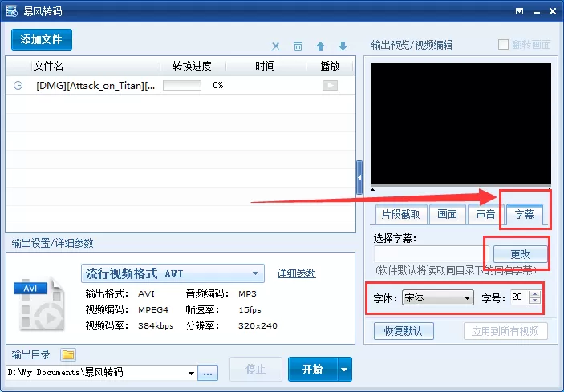Screen dimensions: 564x392
Task: Open the dropdown arrow beside 开始
Action: 344,369
